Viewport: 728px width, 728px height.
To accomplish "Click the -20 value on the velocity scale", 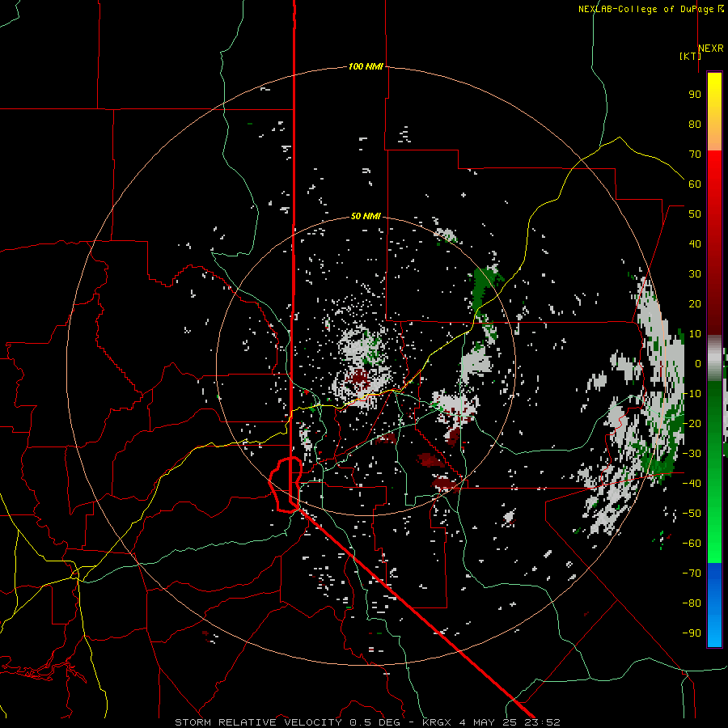I will [692, 423].
